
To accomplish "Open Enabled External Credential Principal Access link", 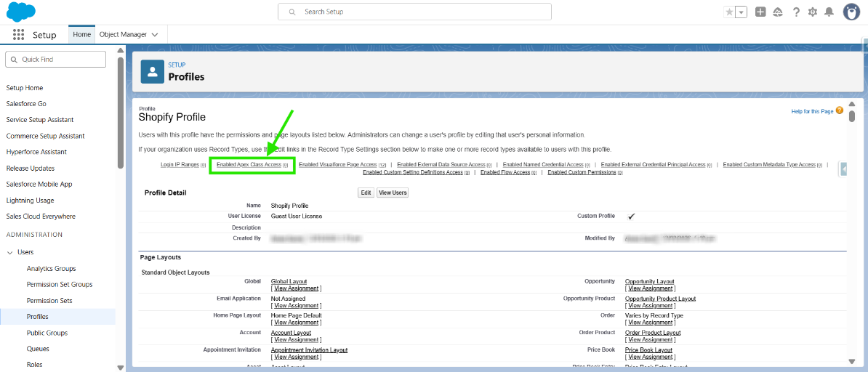I will (x=654, y=164).
